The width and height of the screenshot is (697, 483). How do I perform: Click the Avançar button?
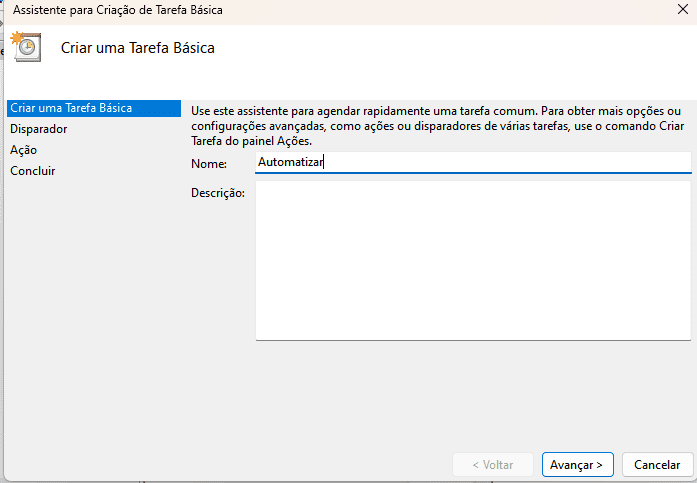coord(577,464)
